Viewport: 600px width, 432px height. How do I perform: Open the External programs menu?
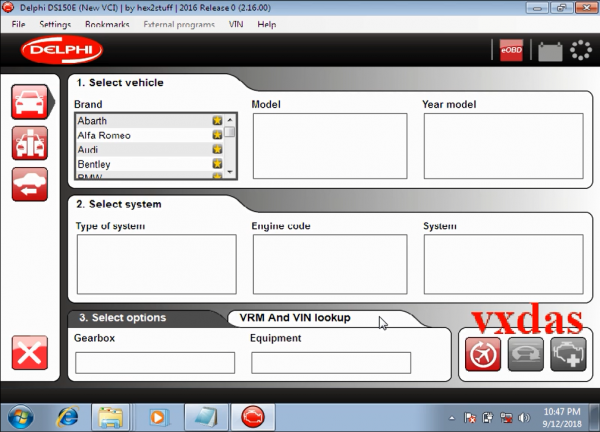(x=179, y=24)
